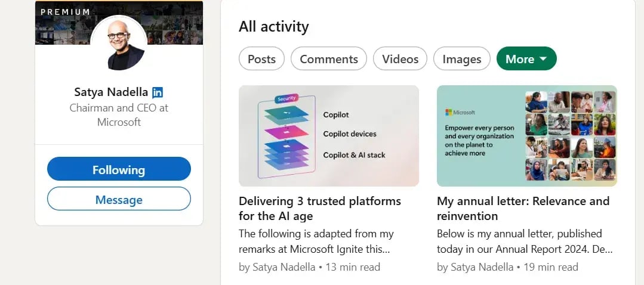Click the LinkedIn badge beside Satya Nadella
Image resolution: width=644 pixels, height=285 pixels.
158,92
